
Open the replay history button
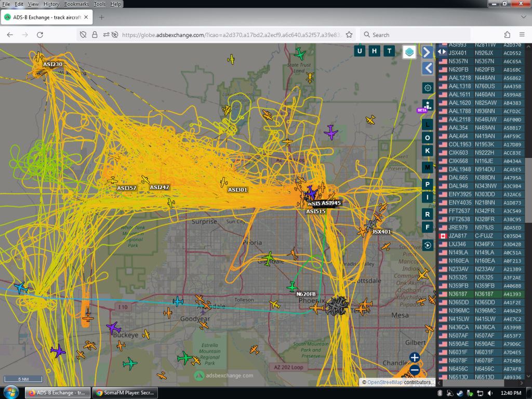[428, 245]
